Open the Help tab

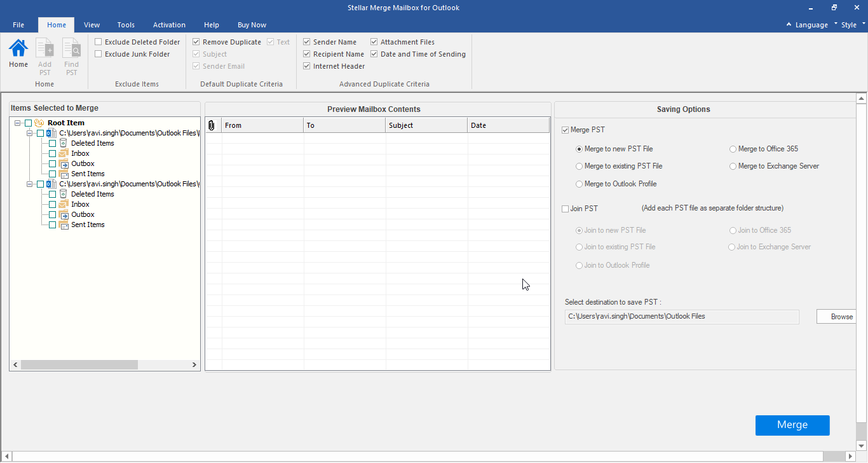coord(212,25)
